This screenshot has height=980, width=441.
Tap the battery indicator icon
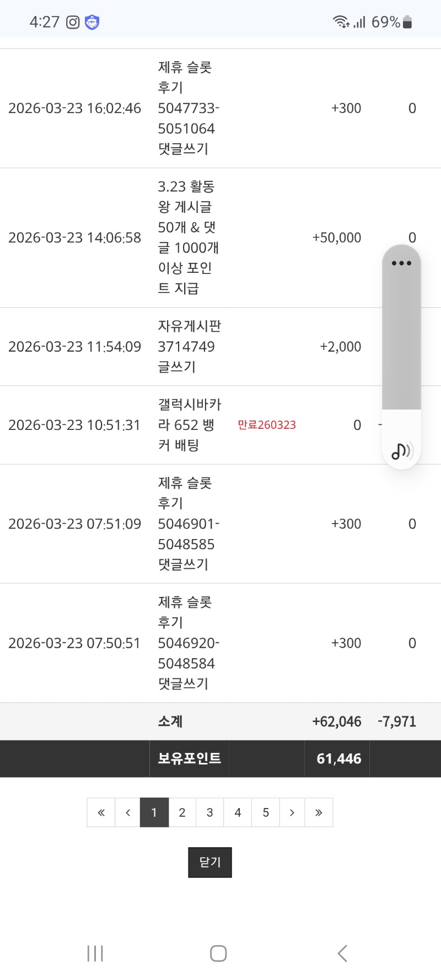pos(407,22)
